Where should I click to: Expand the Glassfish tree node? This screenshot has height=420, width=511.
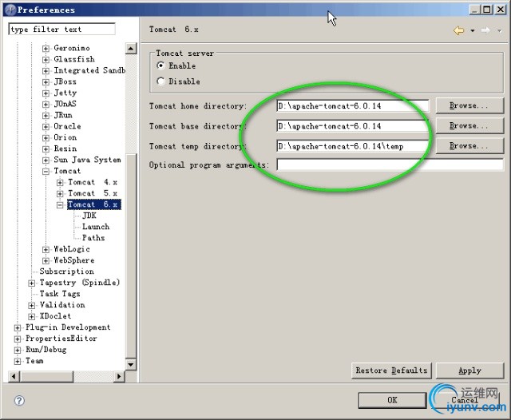coord(46,60)
